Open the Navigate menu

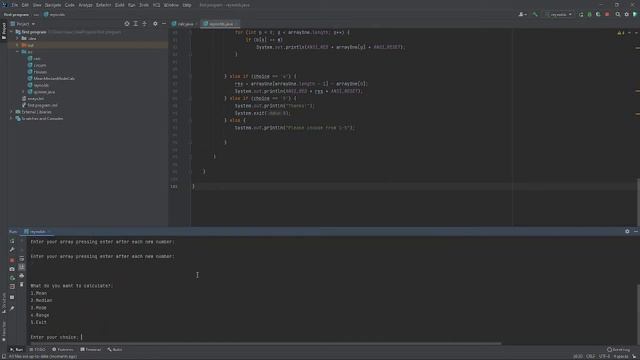click(x=53, y=5)
